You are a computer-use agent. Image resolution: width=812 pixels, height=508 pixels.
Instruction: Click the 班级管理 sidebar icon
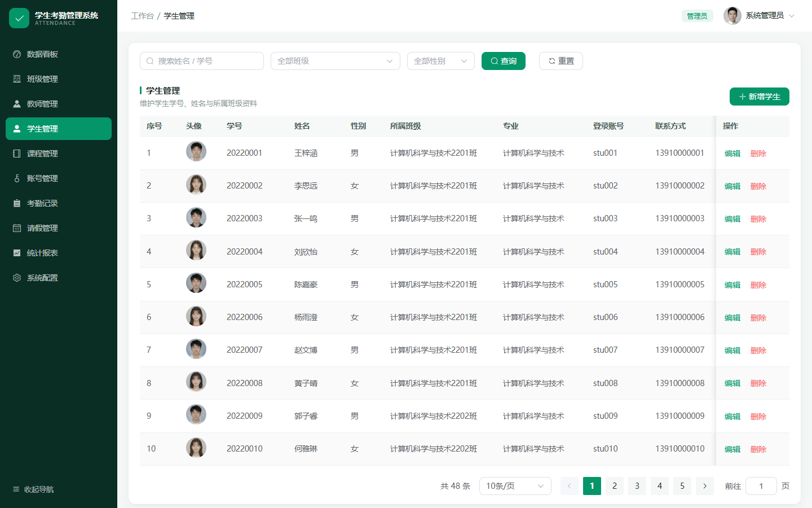[x=17, y=79]
